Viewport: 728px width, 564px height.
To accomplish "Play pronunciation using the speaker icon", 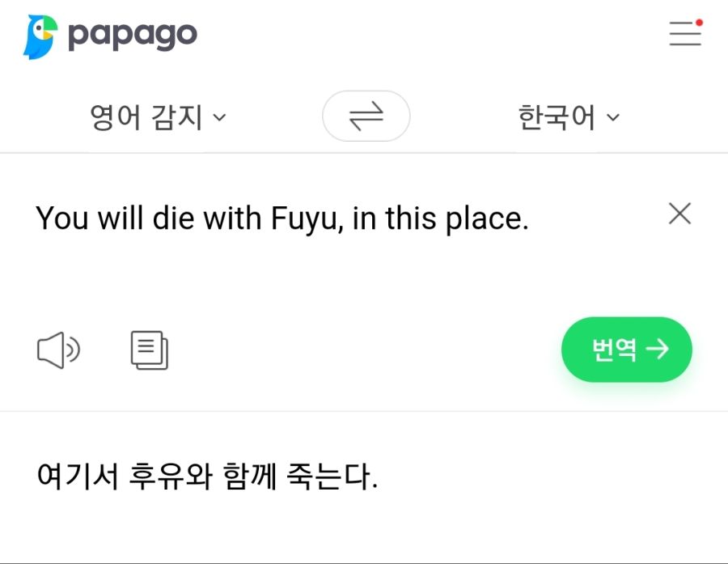I will [x=58, y=349].
